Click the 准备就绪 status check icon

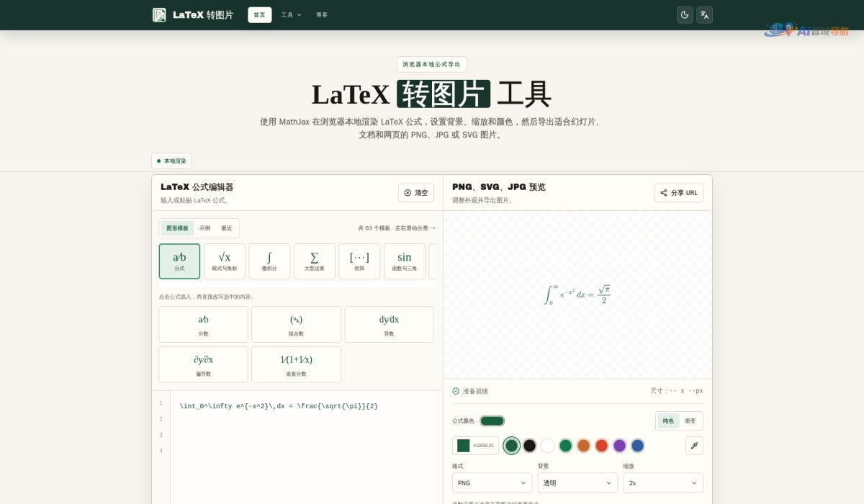click(x=456, y=391)
